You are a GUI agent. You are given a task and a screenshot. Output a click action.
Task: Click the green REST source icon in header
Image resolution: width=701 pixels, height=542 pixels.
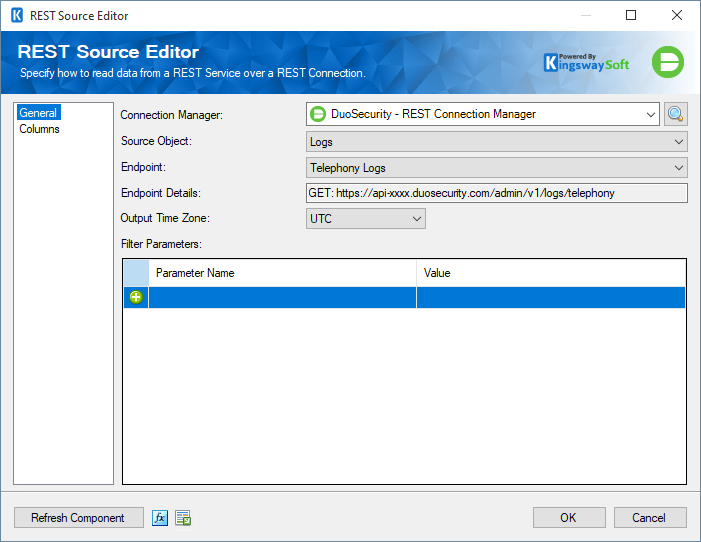668,62
